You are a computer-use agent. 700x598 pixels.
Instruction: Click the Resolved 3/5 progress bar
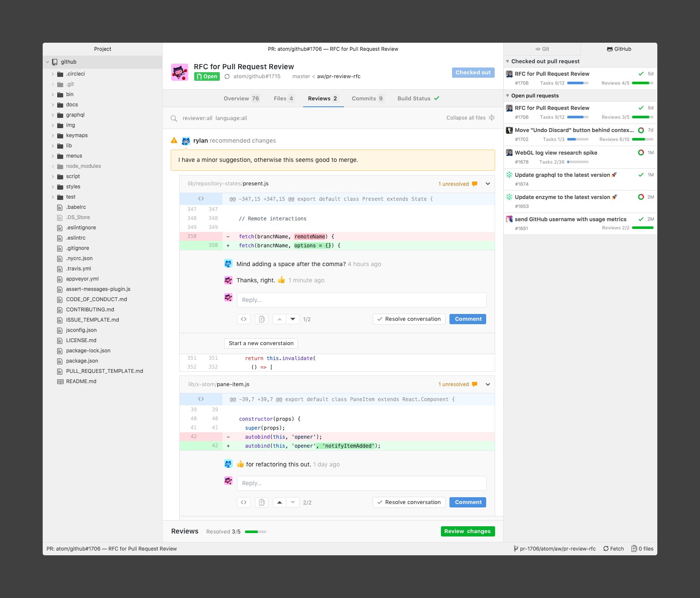[x=256, y=532]
